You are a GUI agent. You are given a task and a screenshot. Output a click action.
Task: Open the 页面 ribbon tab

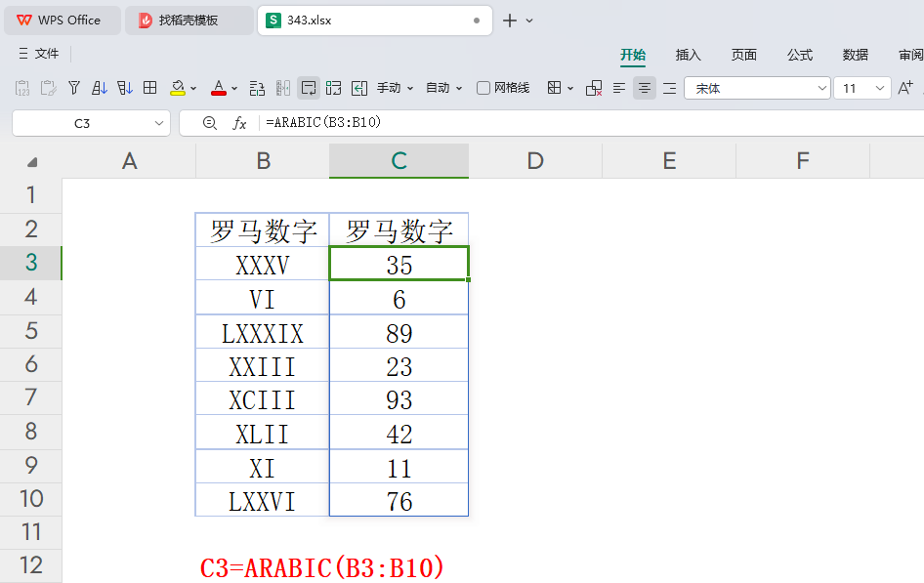point(743,55)
